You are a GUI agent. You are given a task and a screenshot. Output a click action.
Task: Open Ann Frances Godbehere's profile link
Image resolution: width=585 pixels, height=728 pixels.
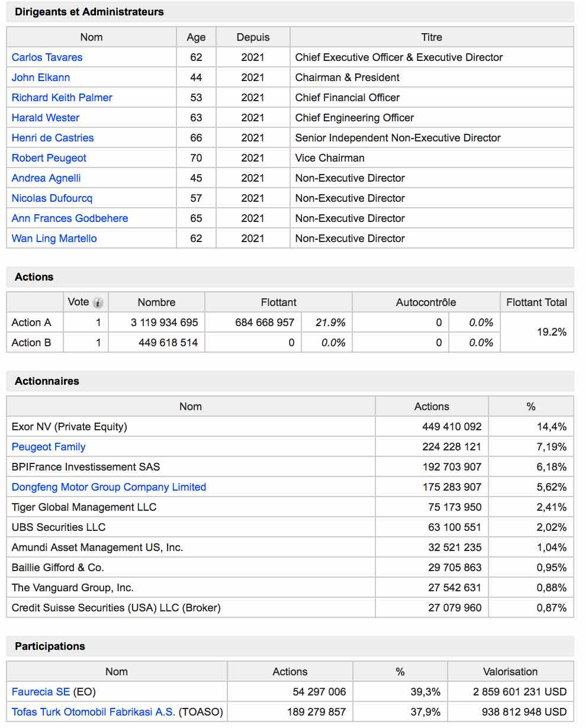(x=70, y=218)
